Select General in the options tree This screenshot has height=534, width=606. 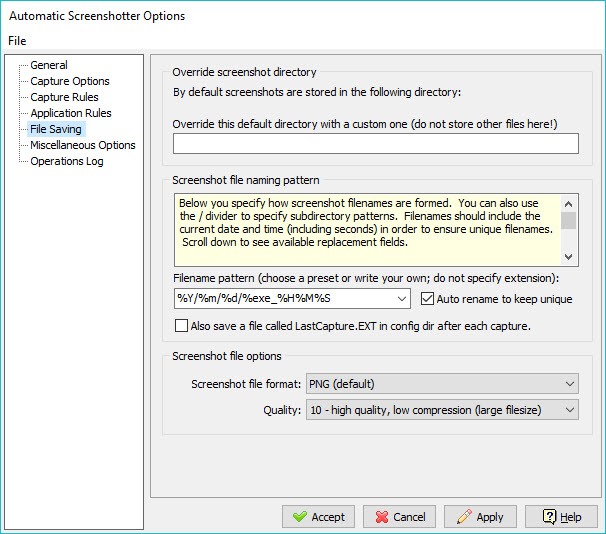(x=49, y=65)
